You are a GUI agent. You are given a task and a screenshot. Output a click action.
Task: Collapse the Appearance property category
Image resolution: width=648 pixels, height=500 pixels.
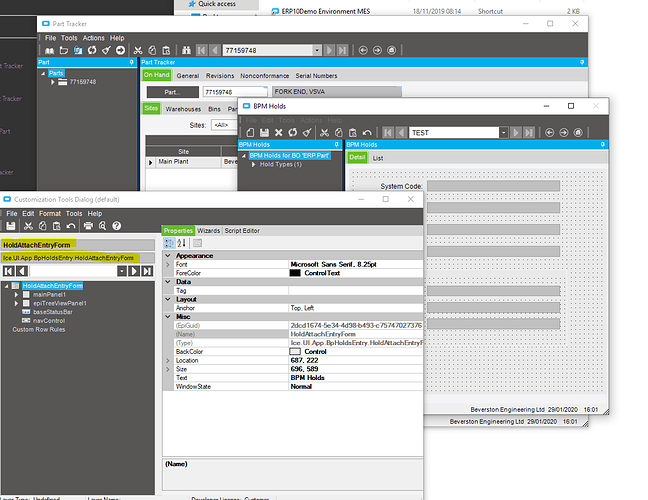[x=168, y=256]
